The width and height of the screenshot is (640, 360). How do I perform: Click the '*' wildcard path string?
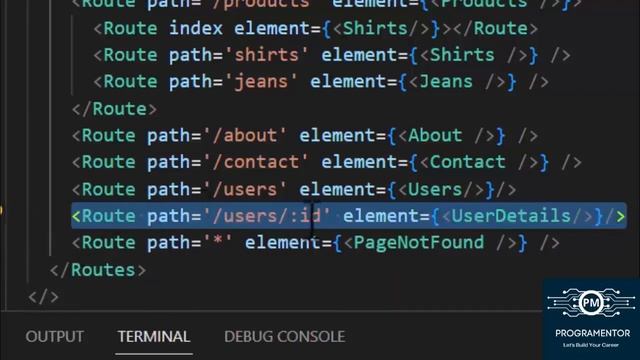coord(218,243)
